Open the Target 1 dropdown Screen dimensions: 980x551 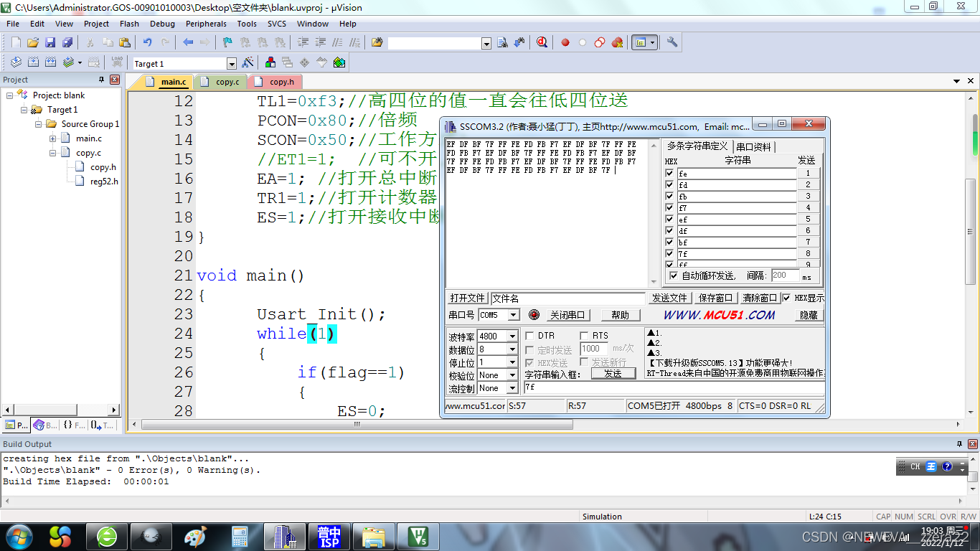click(231, 63)
